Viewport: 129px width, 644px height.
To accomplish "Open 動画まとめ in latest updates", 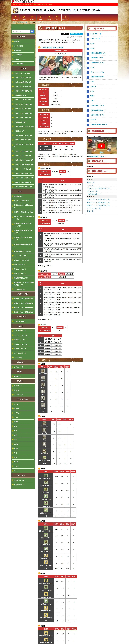I will [x=91, y=182].
